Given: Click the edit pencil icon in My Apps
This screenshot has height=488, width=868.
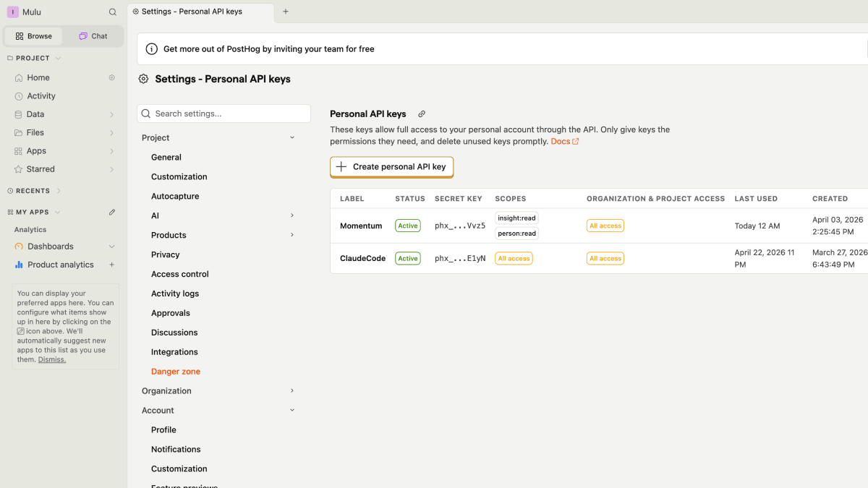Looking at the screenshot, I should 112,213.
